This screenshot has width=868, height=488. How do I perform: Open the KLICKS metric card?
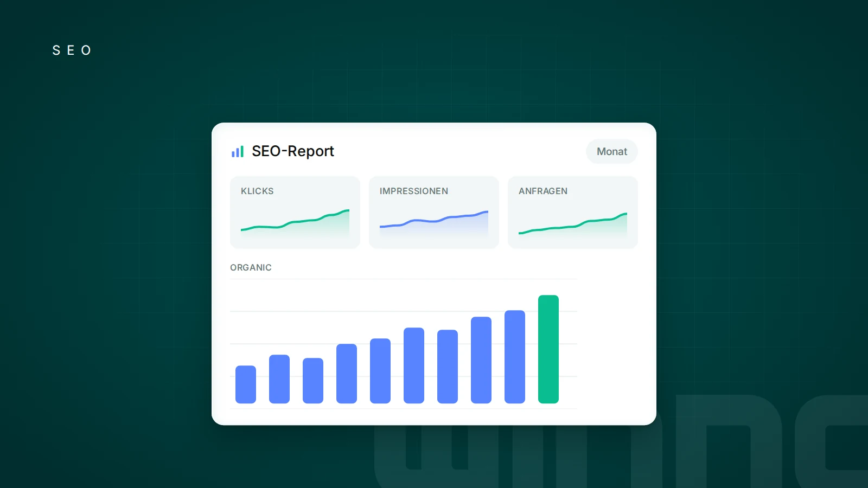pos(295,212)
